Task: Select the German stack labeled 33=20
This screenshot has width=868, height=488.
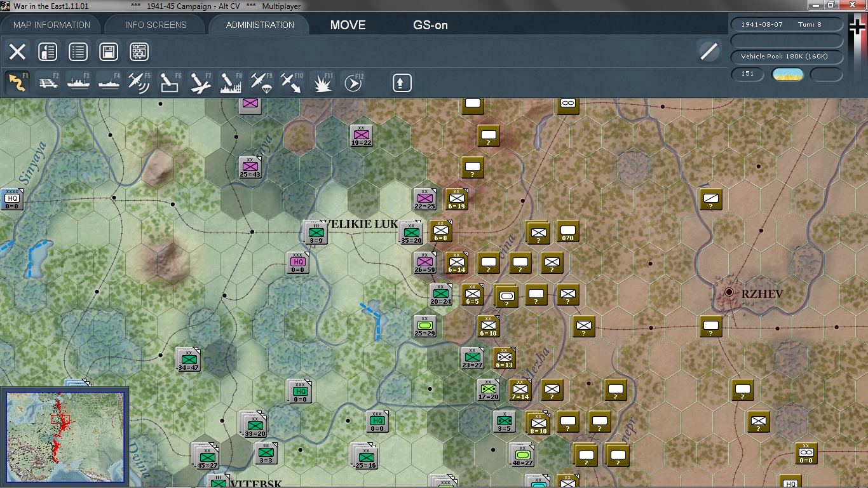Action: tap(253, 423)
